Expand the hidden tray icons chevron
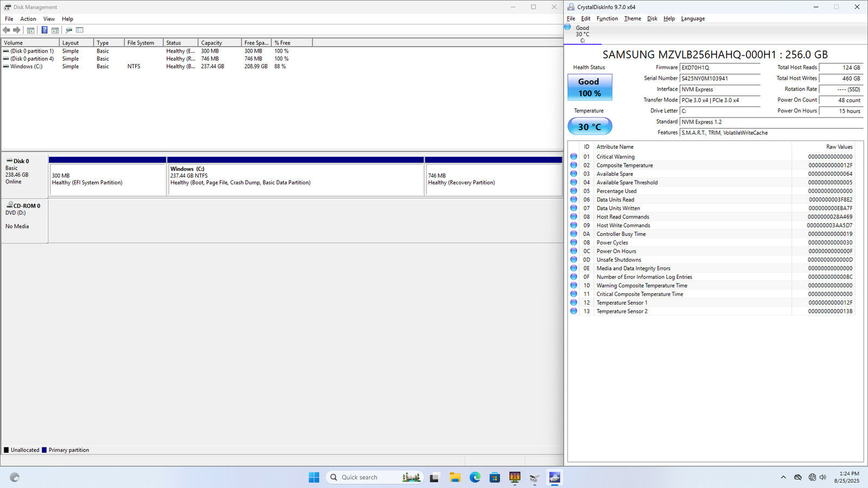868x488 pixels. [783, 477]
